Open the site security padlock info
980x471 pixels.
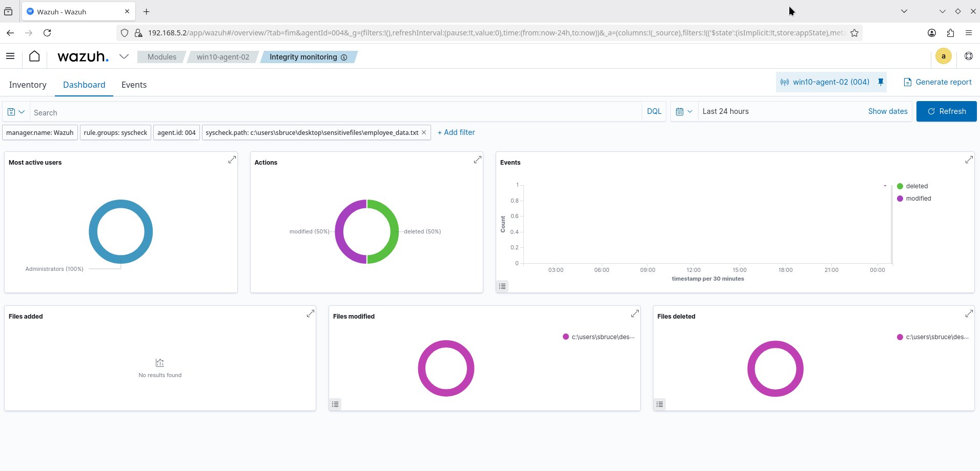[x=138, y=33]
